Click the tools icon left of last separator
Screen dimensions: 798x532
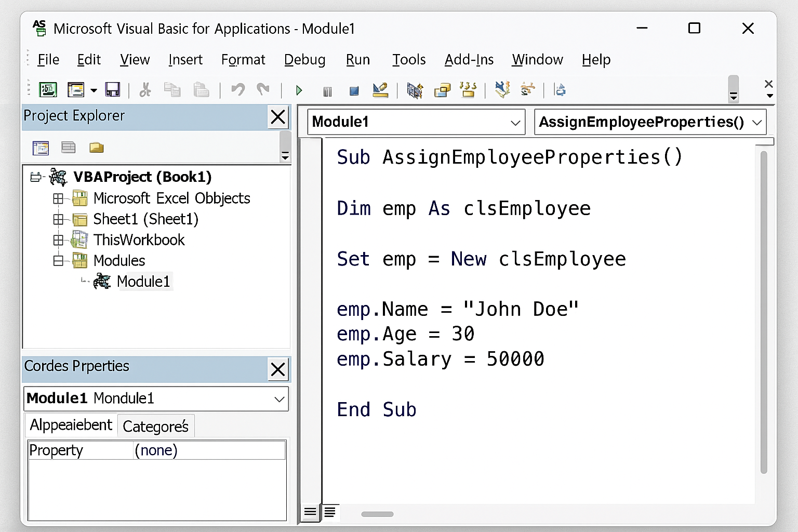coord(528,89)
